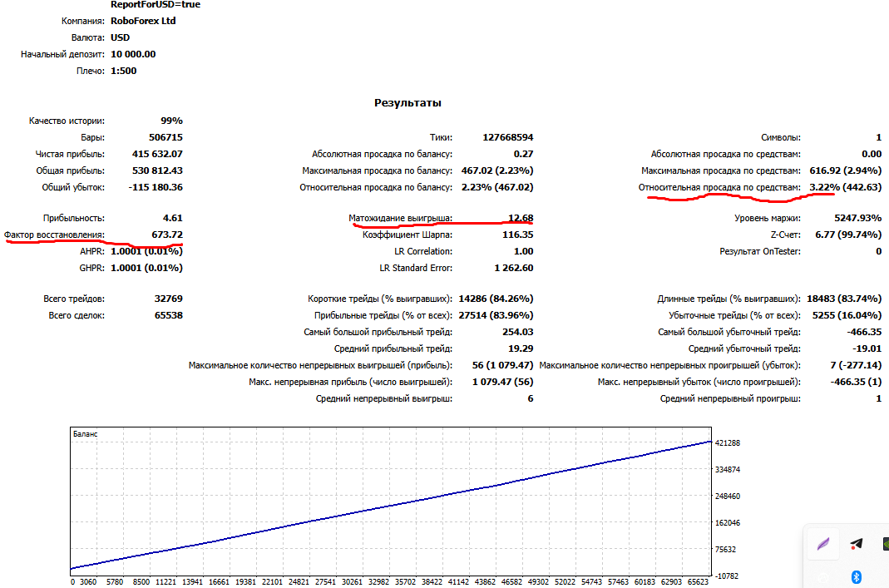Select the LR Correlation value 1.00
The height and width of the screenshot is (588, 889).
pos(524,251)
